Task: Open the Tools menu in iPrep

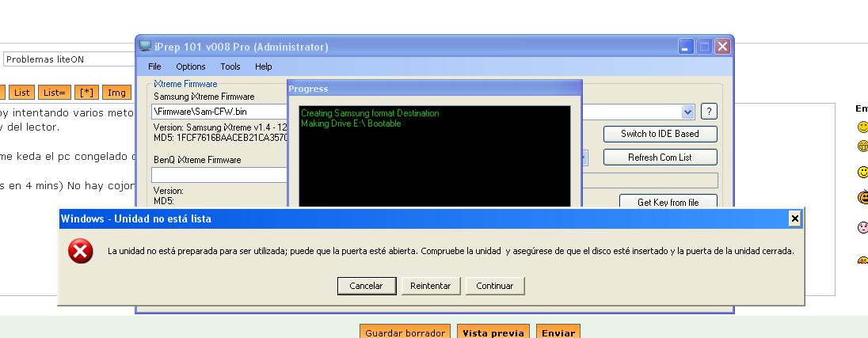Action: coord(230,66)
